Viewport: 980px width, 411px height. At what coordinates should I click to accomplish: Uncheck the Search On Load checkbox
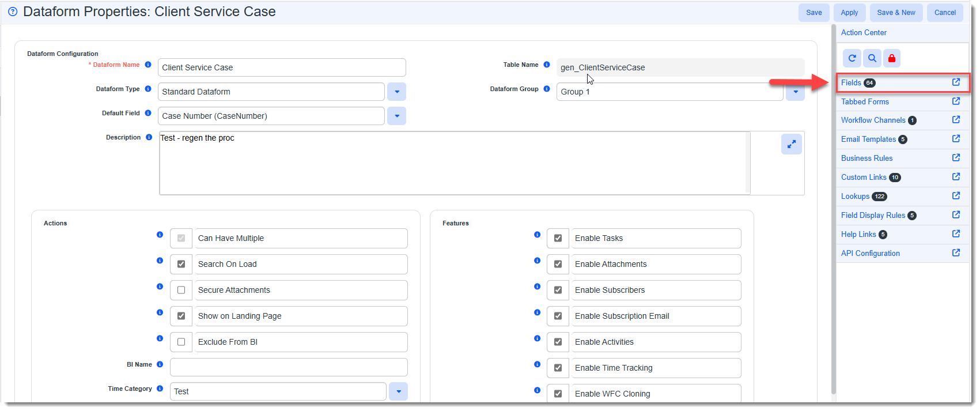point(181,264)
